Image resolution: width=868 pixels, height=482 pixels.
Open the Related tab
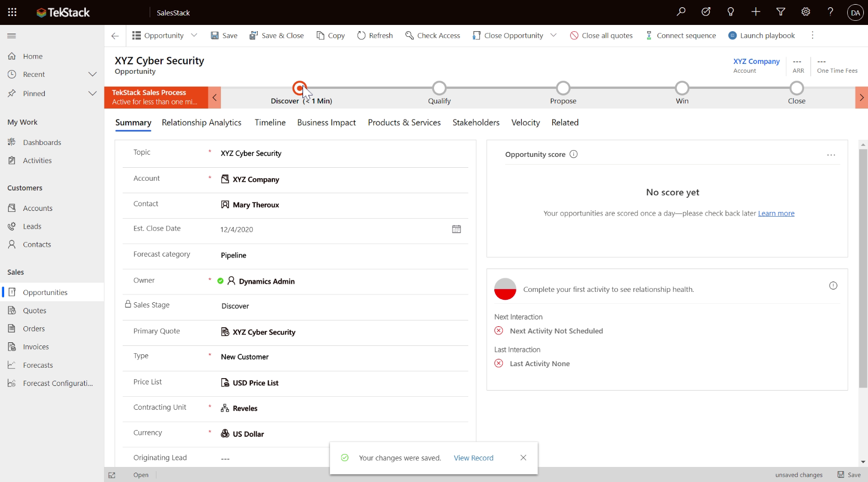click(564, 123)
